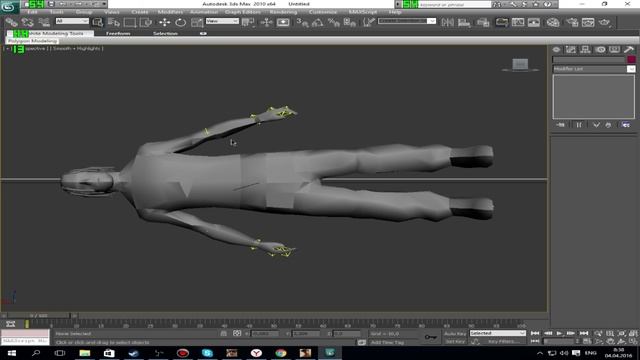640x360 pixels.
Task: Open the Schematic View
Action: click(533, 22)
